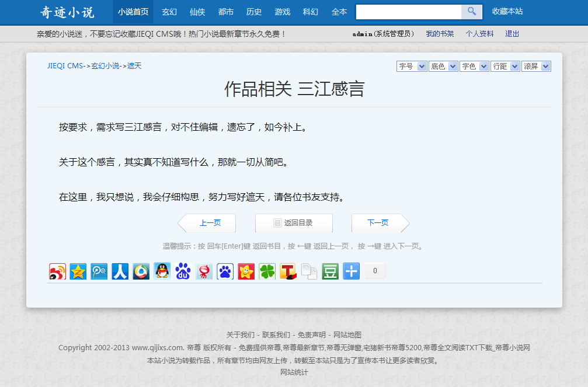Screen dimensions: 588x387
Task: Open the 行距 line spacing dropdown
Action: pos(505,67)
